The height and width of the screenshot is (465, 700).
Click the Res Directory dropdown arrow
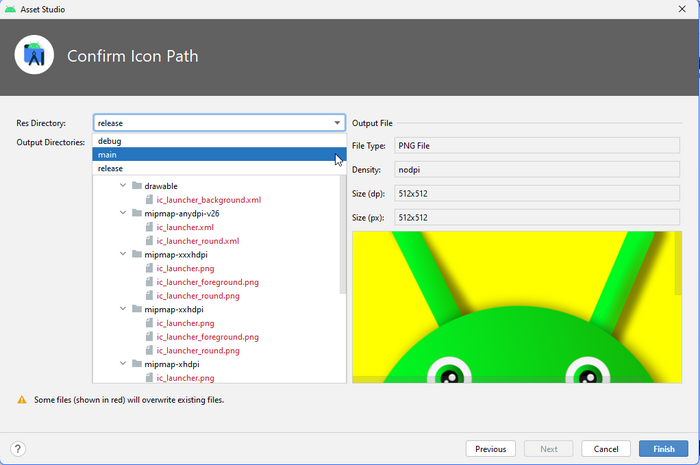pos(337,123)
